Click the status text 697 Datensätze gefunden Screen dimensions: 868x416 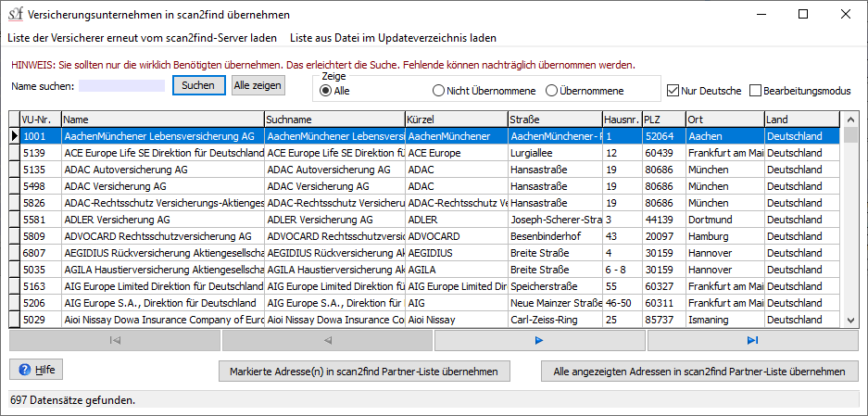pyautogui.click(x=72, y=399)
